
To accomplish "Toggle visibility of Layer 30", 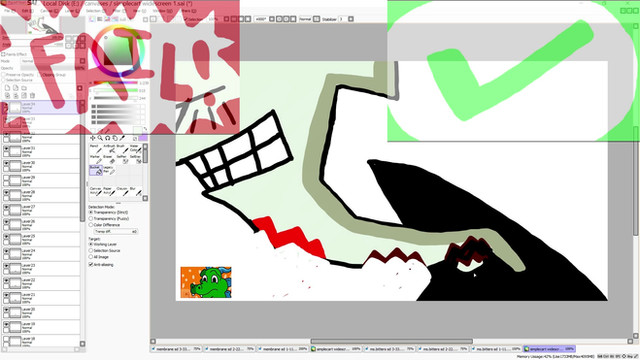I will pos(6,163).
